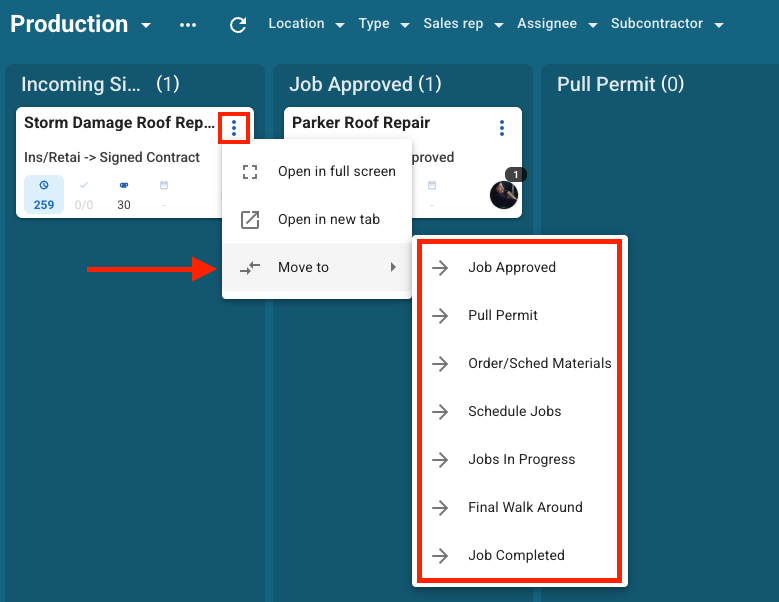Expand the Assignee filter dropdown

click(x=557, y=24)
